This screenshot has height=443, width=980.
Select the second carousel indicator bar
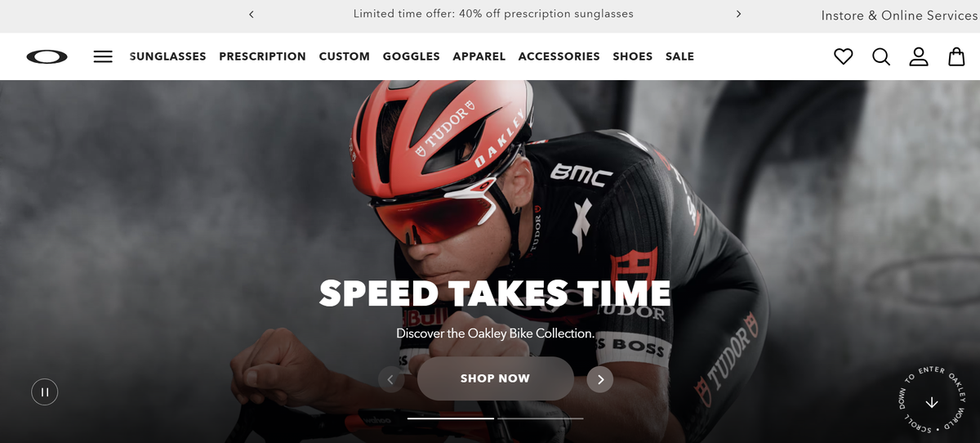541,418
